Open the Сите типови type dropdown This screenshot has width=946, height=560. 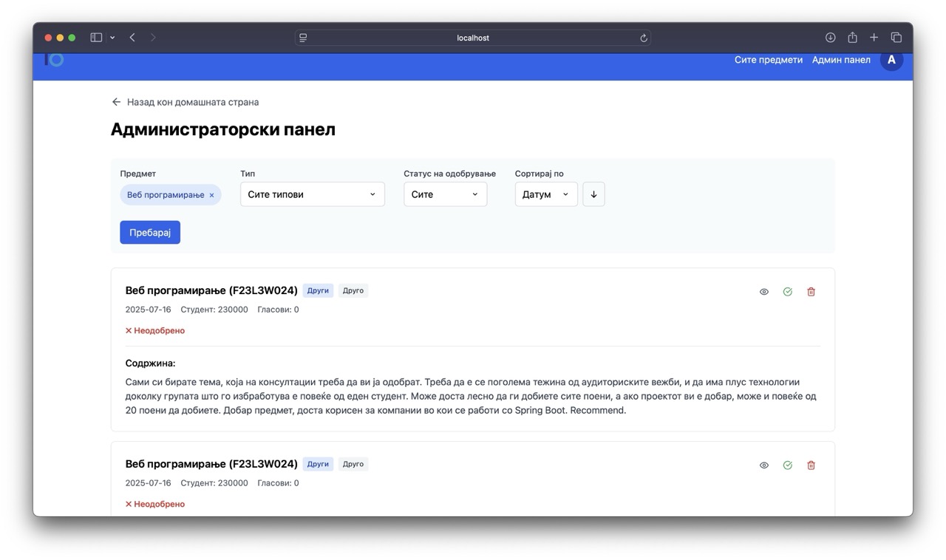point(312,194)
